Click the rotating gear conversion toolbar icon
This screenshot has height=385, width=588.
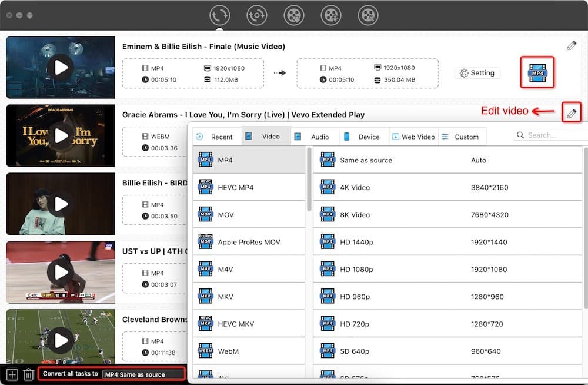click(256, 15)
